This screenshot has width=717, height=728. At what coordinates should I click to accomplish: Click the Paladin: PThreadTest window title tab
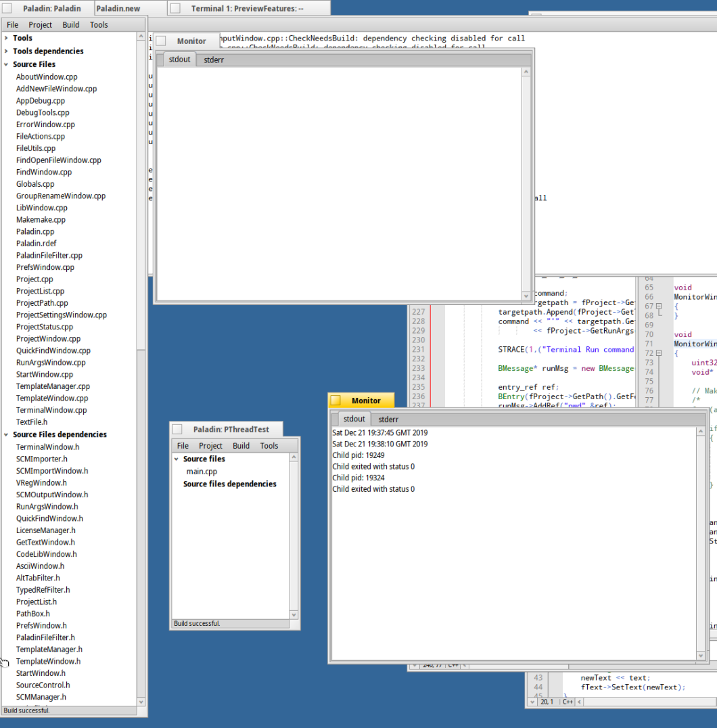(227, 429)
